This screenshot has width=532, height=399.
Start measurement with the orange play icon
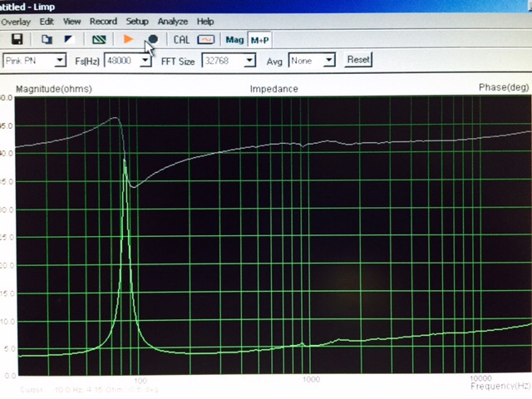click(128, 38)
